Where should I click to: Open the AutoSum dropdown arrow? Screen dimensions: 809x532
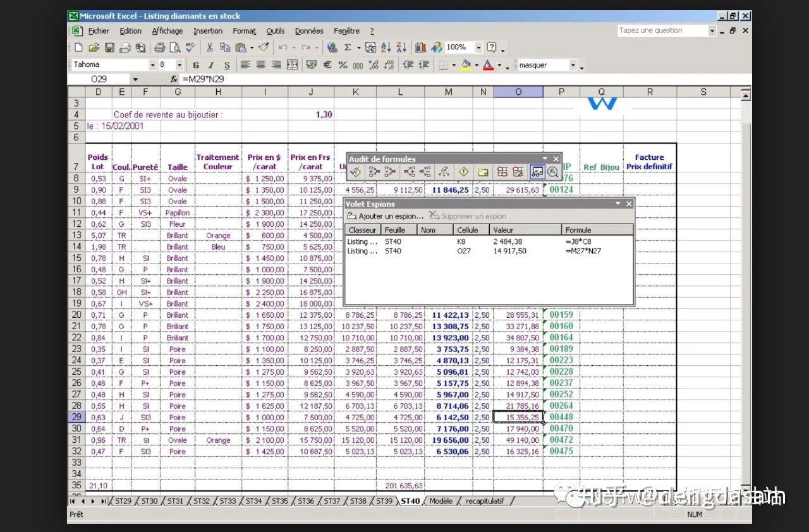point(358,48)
